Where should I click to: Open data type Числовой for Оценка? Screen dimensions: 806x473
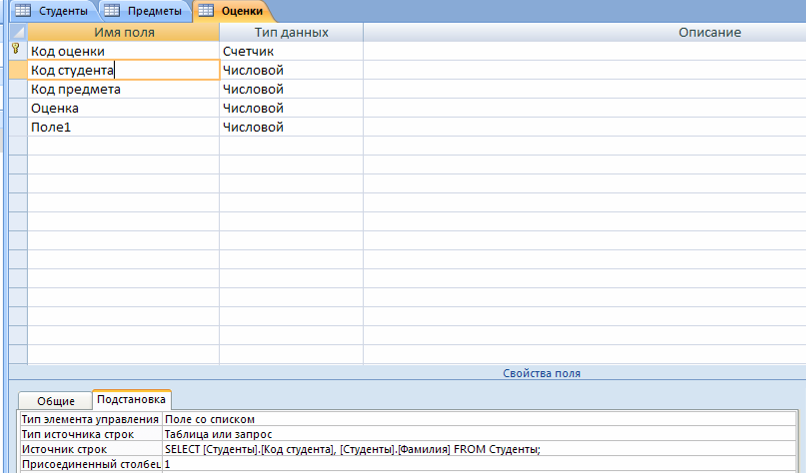click(291, 108)
